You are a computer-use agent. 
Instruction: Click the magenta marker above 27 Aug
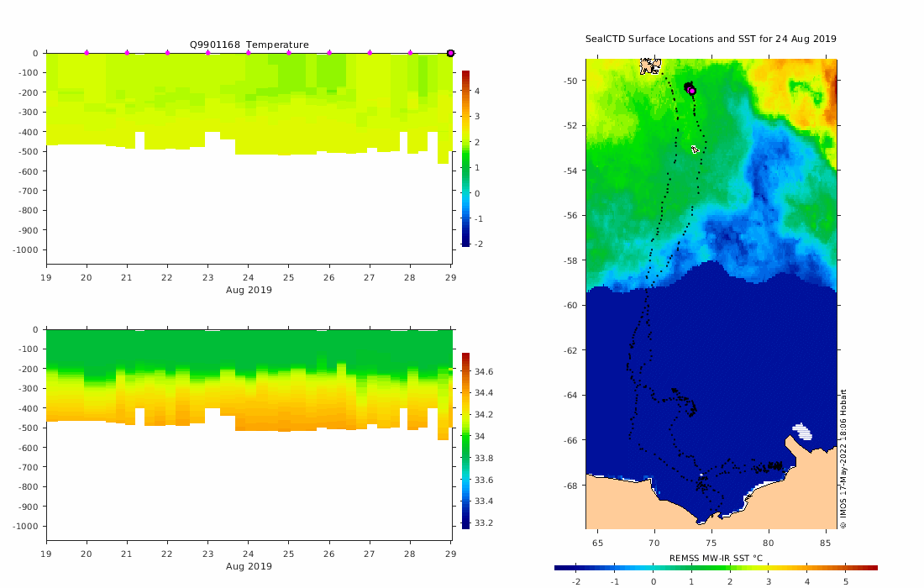[370, 53]
